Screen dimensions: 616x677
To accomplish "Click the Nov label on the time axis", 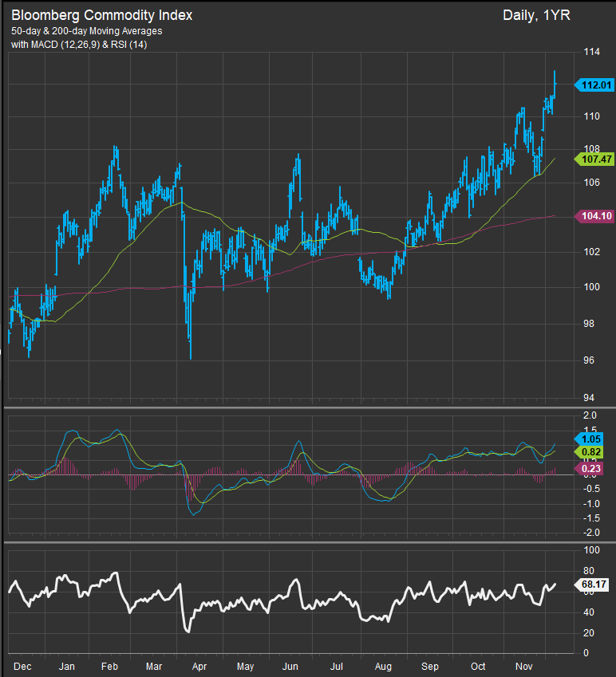I will coord(523,665).
